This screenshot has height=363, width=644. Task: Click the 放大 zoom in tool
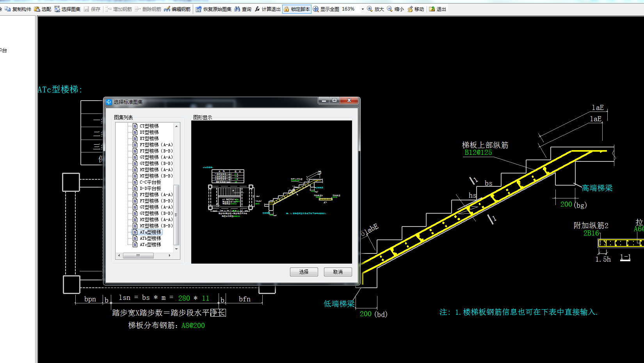(375, 9)
